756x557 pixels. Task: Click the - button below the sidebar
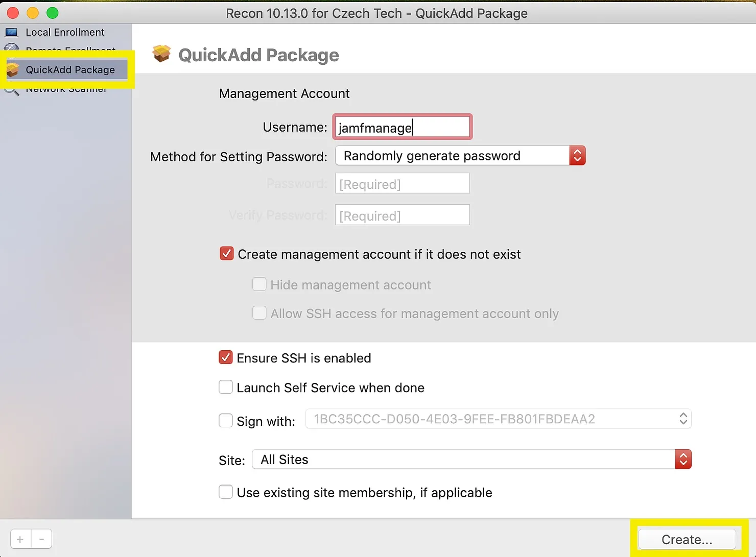click(x=41, y=539)
